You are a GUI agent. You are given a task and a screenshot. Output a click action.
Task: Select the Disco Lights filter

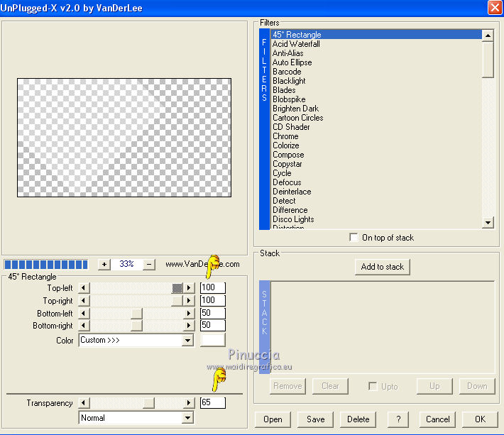[293, 219]
